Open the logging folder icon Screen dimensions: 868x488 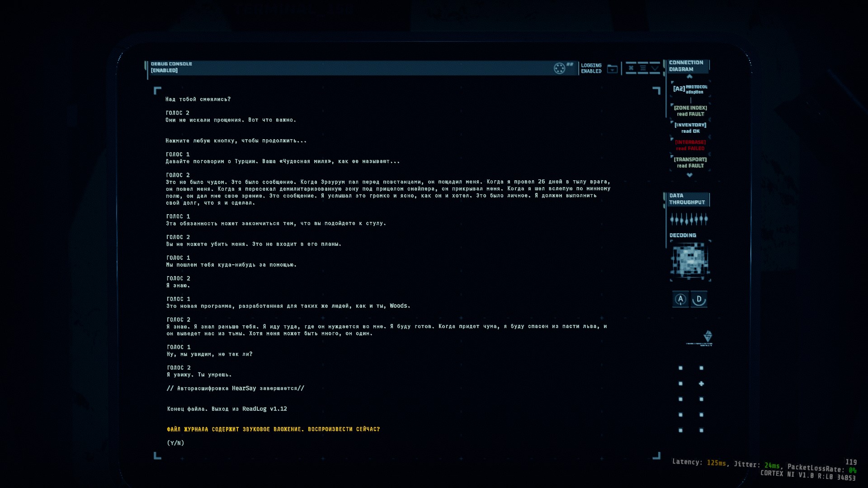tap(612, 69)
